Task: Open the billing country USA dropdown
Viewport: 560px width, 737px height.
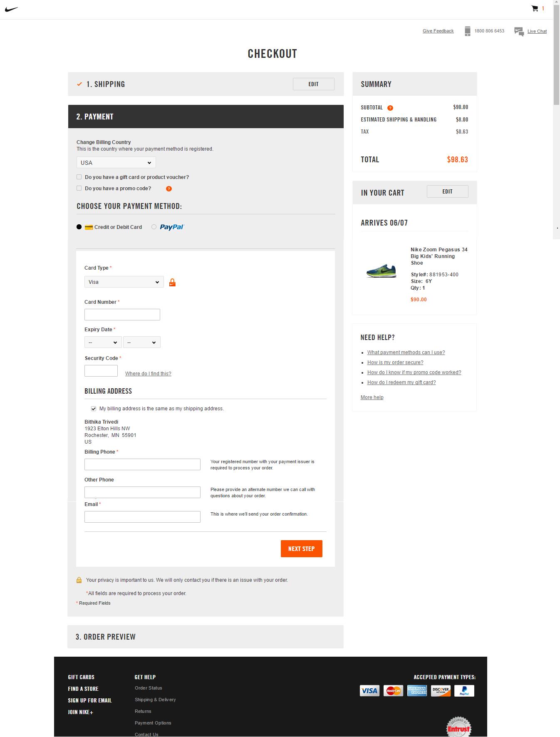Action: [116, 162]
